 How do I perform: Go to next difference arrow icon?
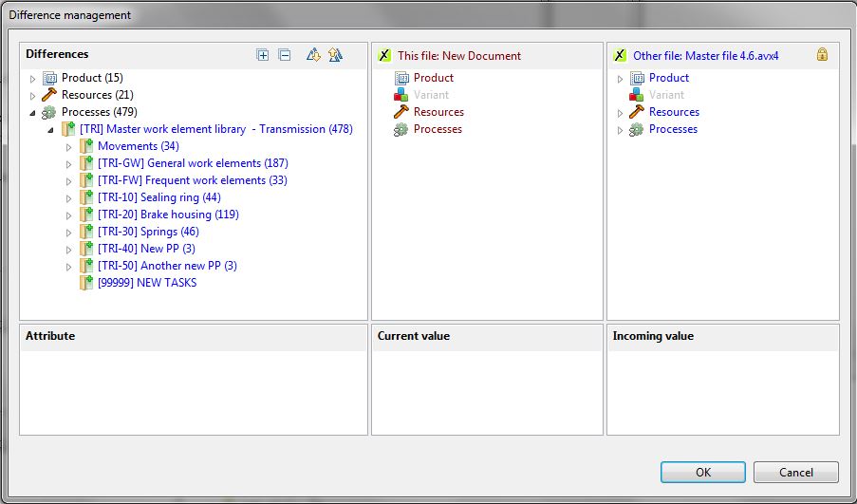click(313, 55)
